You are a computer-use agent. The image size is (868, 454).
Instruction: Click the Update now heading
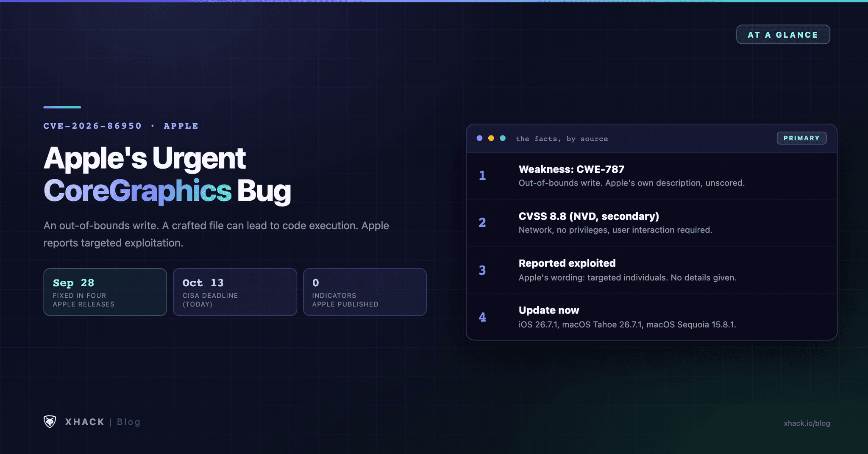coord(549,310)
